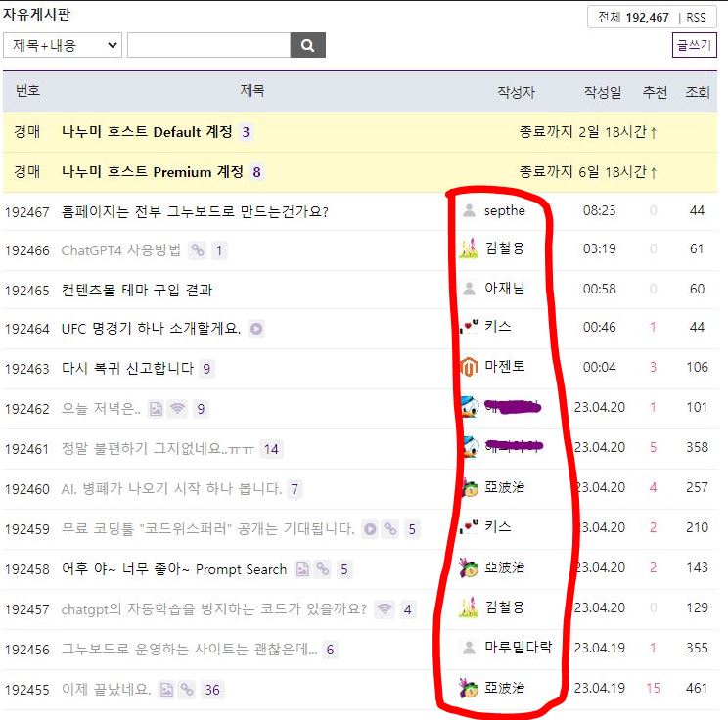Image resolution: width=728 pixels, height=720 pixels.
Task: Open post AI. 병폐가 나오기 시작 하나 봅니다.
Action: coord(172,488)
